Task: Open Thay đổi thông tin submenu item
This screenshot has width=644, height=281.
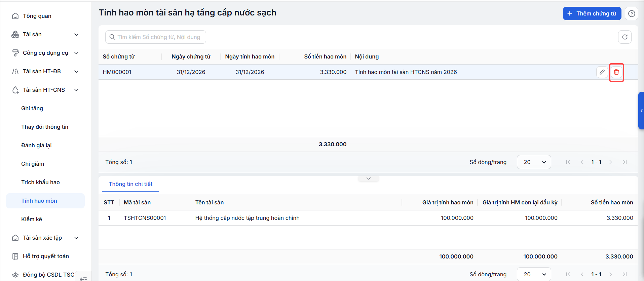Action: click(45, 127)
